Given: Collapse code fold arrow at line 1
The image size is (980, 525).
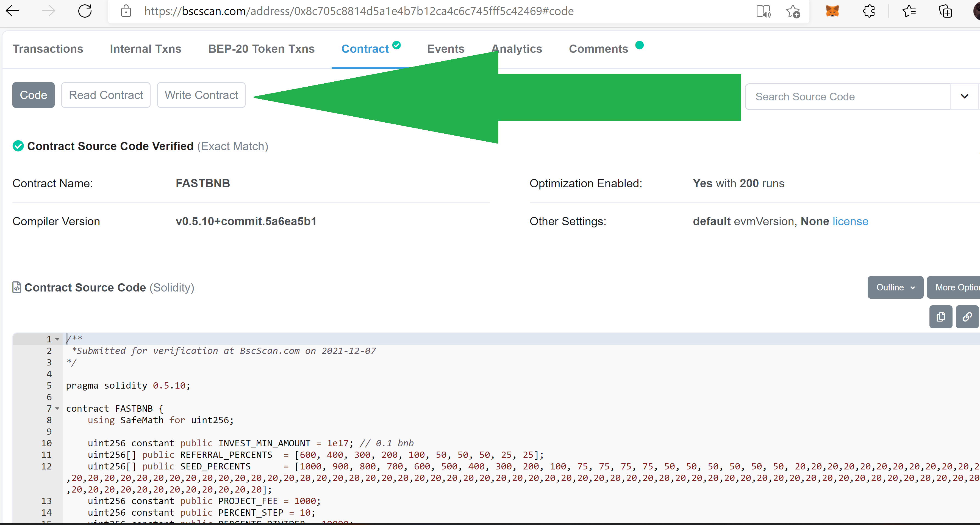Looking at the screenshot, I should [57, 339].
